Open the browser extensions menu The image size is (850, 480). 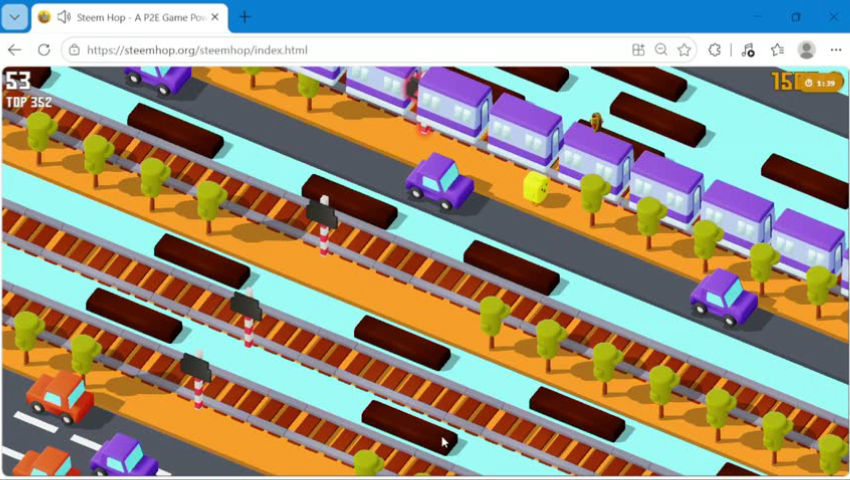[714, 50]
